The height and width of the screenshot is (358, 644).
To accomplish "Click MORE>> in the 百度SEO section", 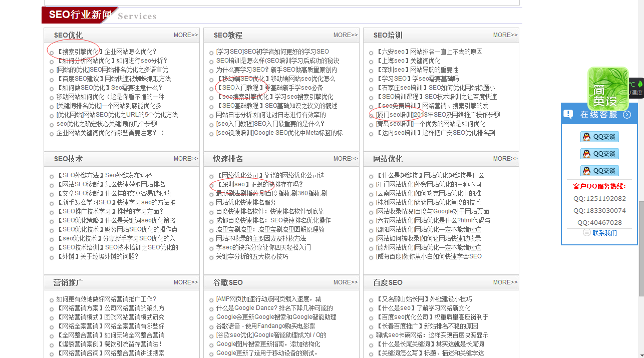I will tap(505, 282).
